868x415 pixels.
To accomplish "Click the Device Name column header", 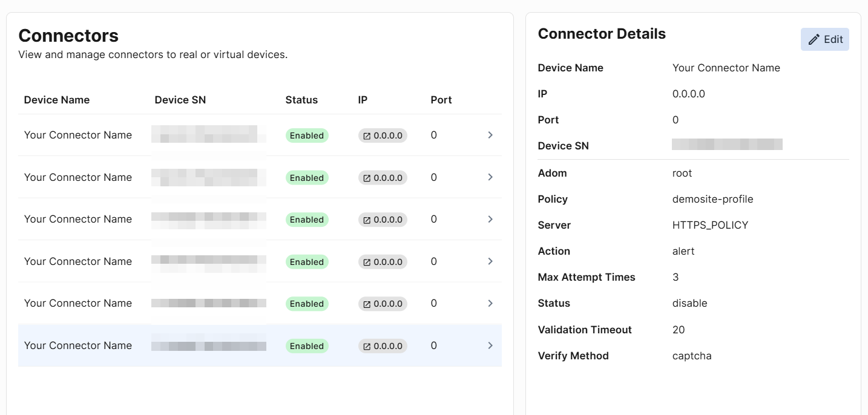I will pos(57,100).
